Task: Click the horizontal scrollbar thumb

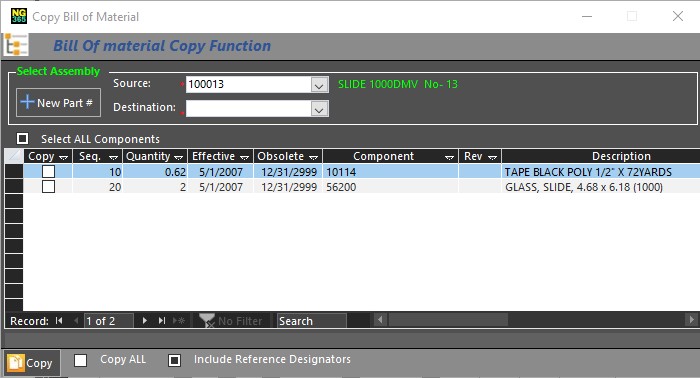Action: [448, 320]
